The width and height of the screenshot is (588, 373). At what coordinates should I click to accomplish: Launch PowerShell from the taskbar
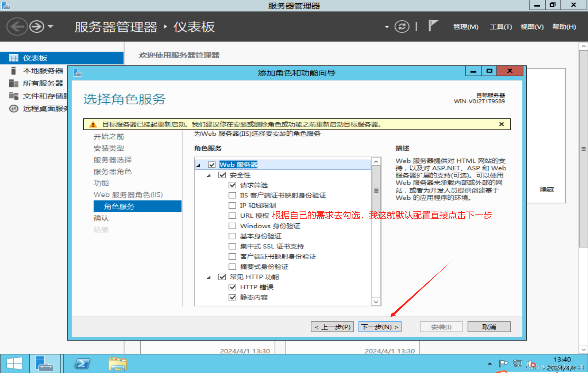[82, 364]
